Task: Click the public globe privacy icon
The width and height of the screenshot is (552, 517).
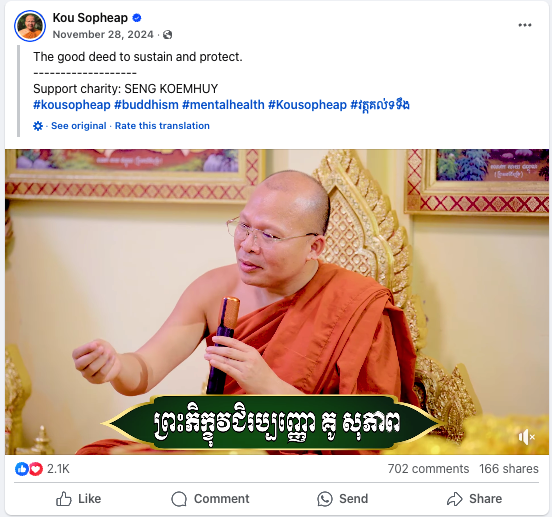Action: click(168, 34)
